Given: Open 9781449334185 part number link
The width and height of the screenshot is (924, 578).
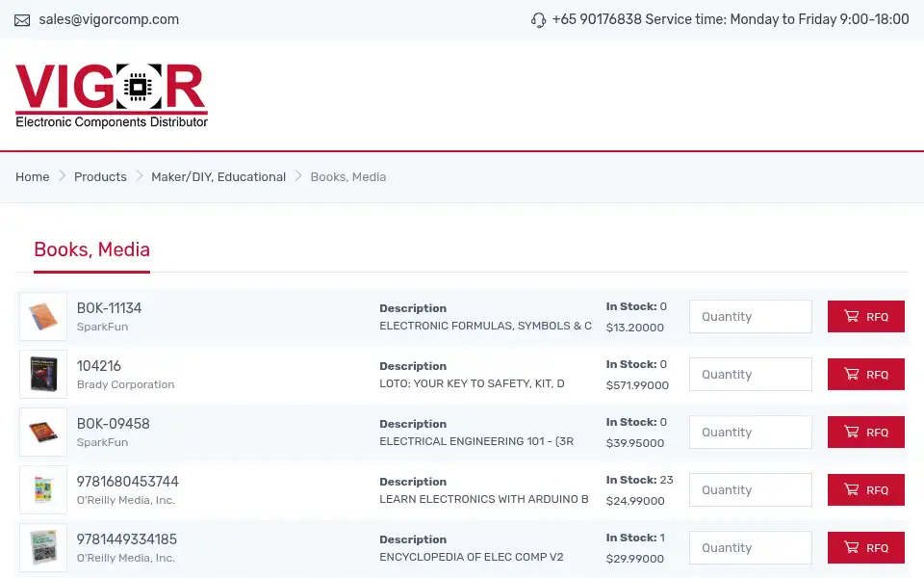Looking at the screenshot, I should point(127,539).
